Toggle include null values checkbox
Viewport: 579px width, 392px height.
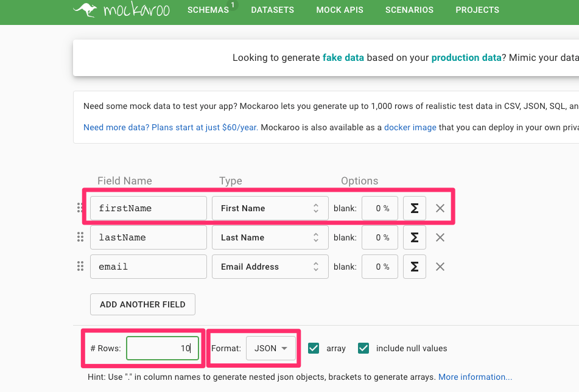point(363,348)
